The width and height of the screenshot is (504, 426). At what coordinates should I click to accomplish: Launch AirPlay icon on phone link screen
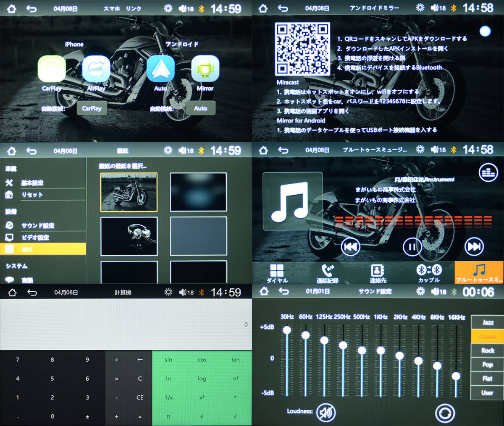[x=96, y=68]
